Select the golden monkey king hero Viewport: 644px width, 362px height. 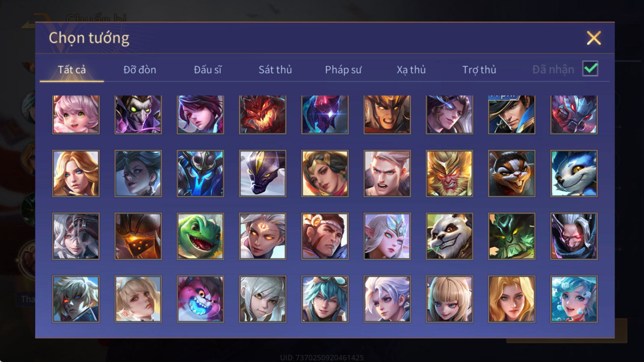tap(449, 173)
